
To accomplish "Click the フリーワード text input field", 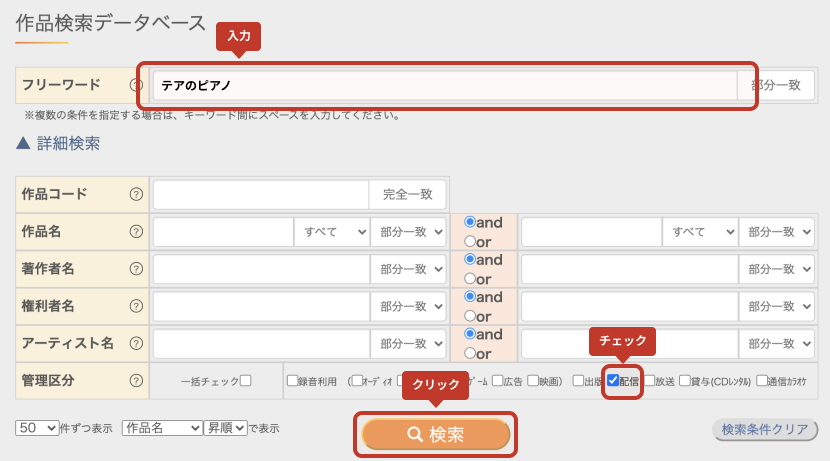I will coord(444,86).
